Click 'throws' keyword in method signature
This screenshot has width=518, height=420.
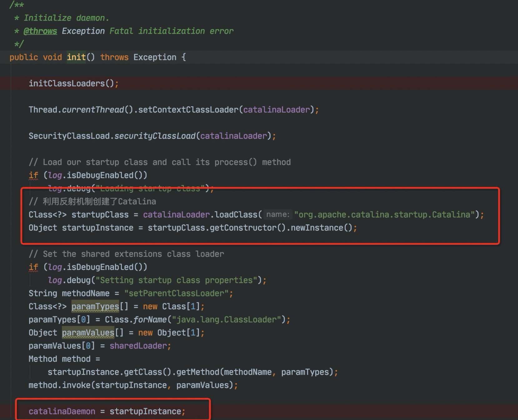pyautogui.click(x=114, y=57)
